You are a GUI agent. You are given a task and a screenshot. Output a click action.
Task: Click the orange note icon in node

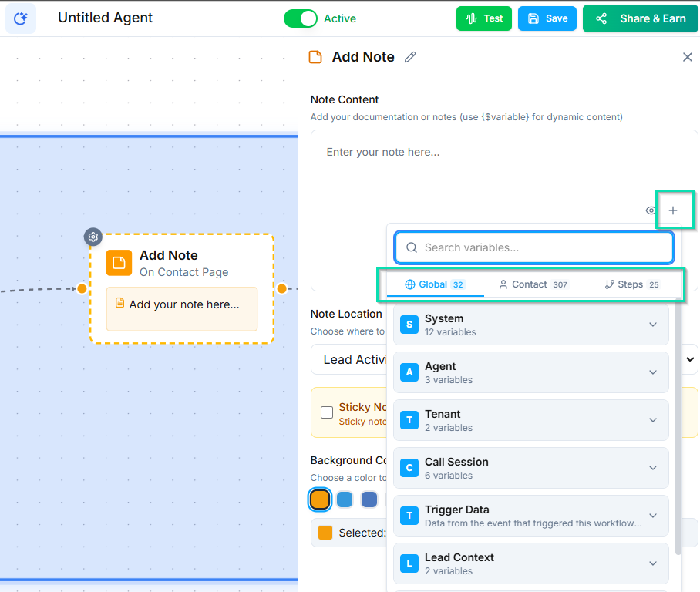(119, 263)
